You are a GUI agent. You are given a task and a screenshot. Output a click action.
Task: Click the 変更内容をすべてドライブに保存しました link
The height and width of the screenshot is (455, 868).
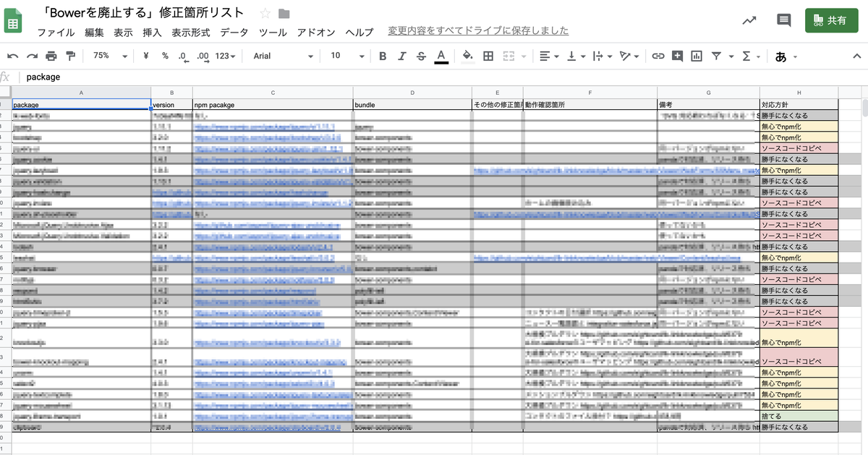[478, 30]
